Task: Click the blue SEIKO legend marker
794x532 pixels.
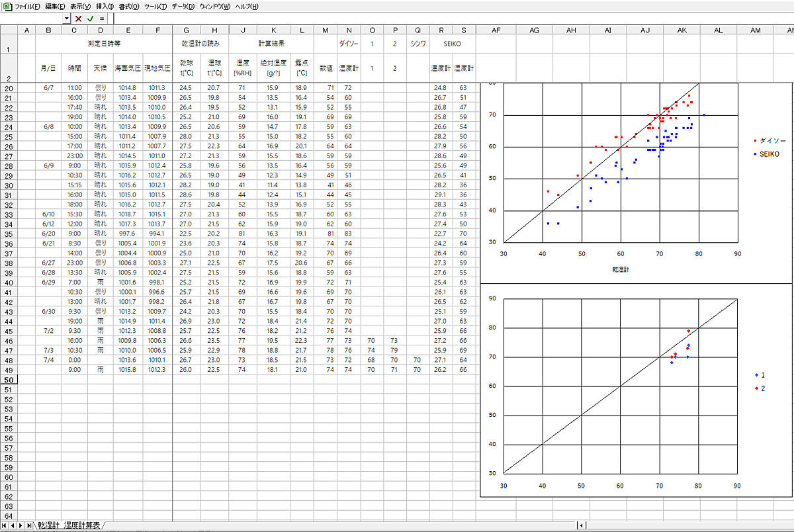Action: click(756, 154)
